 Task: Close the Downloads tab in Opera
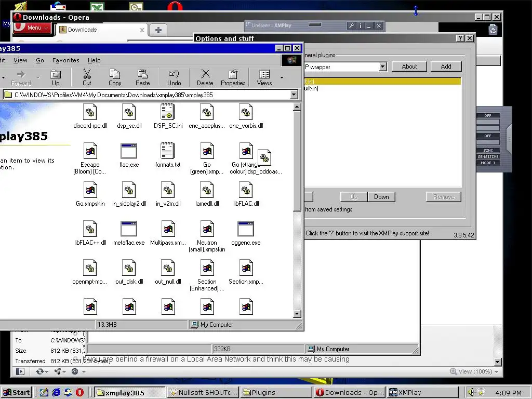point(142,30)
